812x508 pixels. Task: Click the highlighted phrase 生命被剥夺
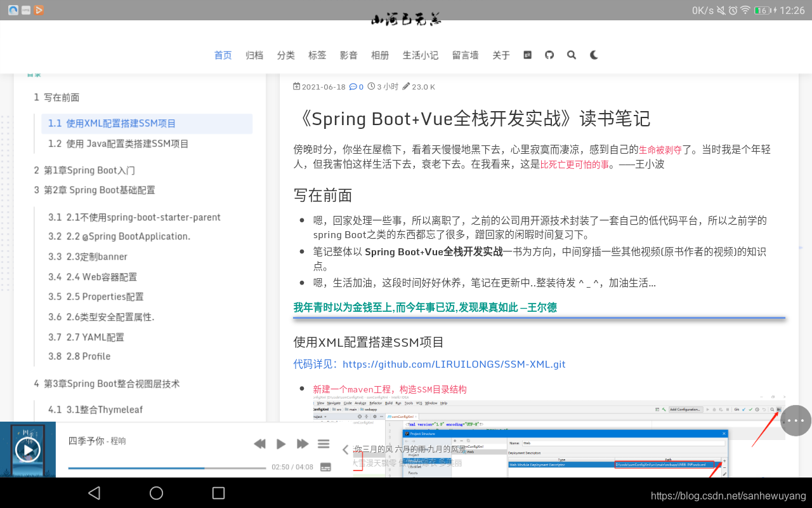coord(660,150)
